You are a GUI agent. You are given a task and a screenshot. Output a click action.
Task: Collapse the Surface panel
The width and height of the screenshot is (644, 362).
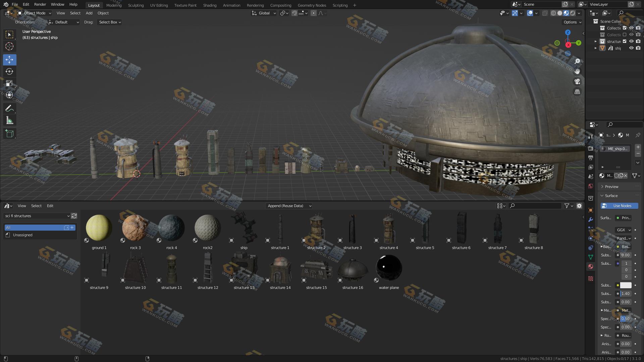[611, 196]
